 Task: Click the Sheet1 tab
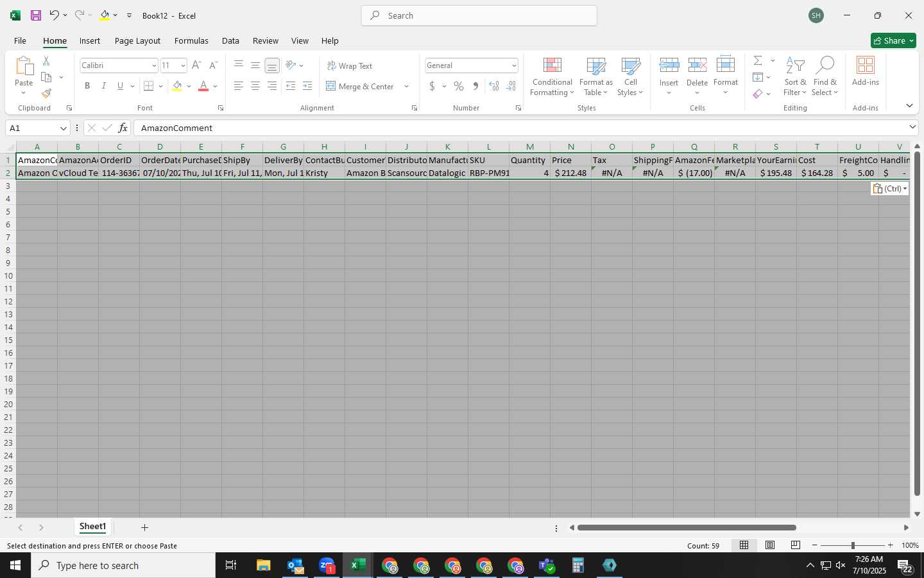[92, 527]
